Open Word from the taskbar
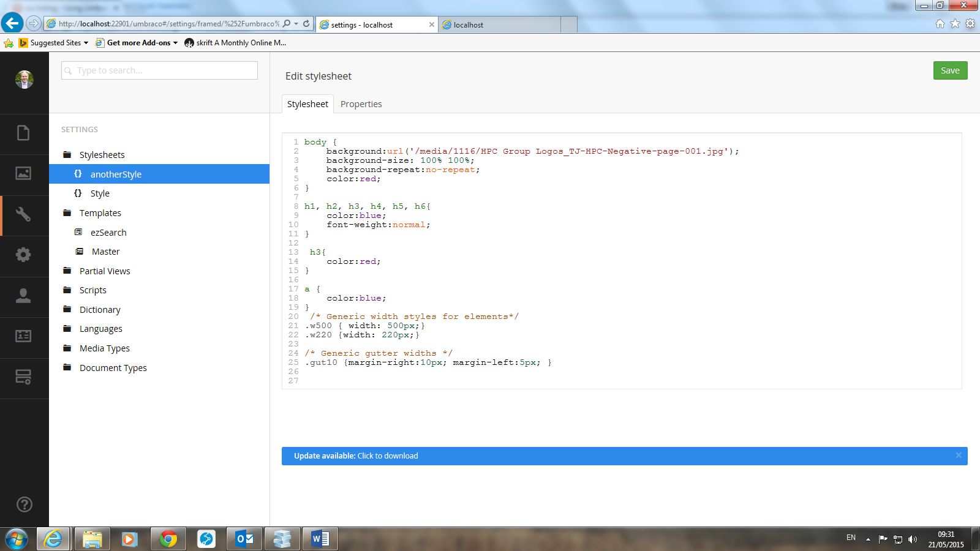Image resolution: width=980 pixels, height=551 pixels. (x=320, y=539)
